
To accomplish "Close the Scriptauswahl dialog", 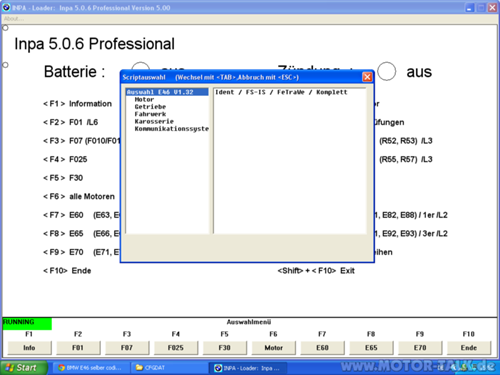I will click(x=367, y=77).
